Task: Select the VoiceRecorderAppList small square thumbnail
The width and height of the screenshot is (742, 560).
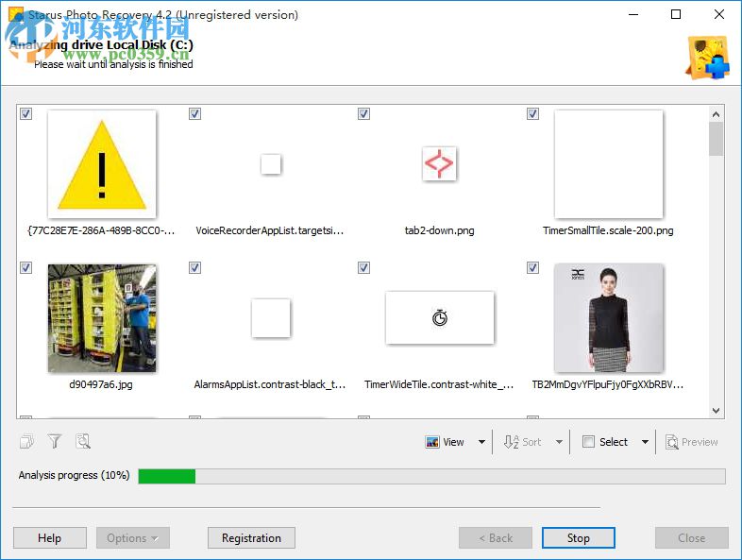Action: click(271, 164)
